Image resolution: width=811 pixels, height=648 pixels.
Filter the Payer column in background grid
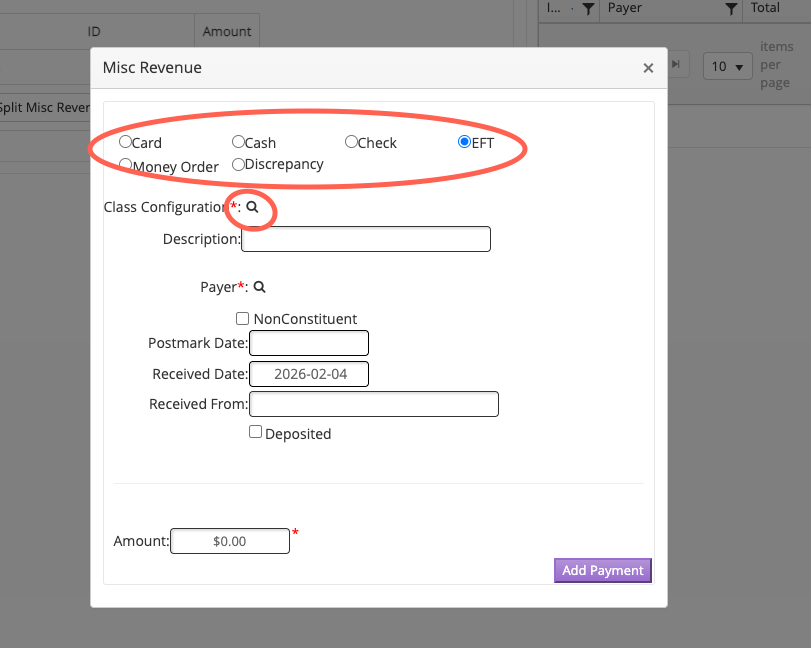tap(730, 8)
